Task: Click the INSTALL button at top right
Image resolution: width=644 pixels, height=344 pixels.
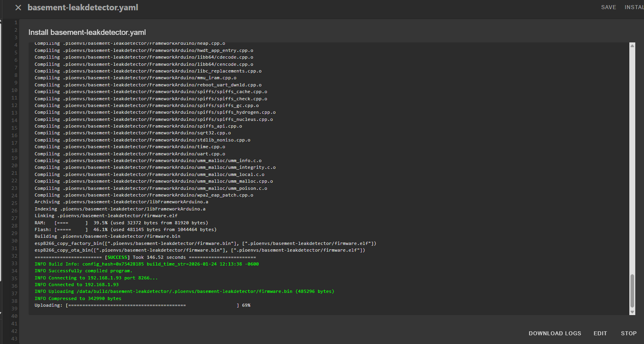Action: pyautogui.click(x=634, y=7)
